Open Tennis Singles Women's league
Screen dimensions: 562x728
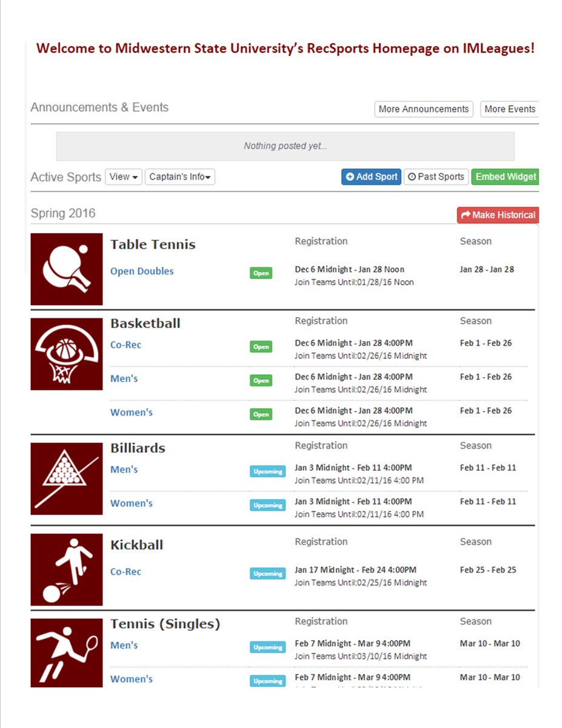[132, 679]
